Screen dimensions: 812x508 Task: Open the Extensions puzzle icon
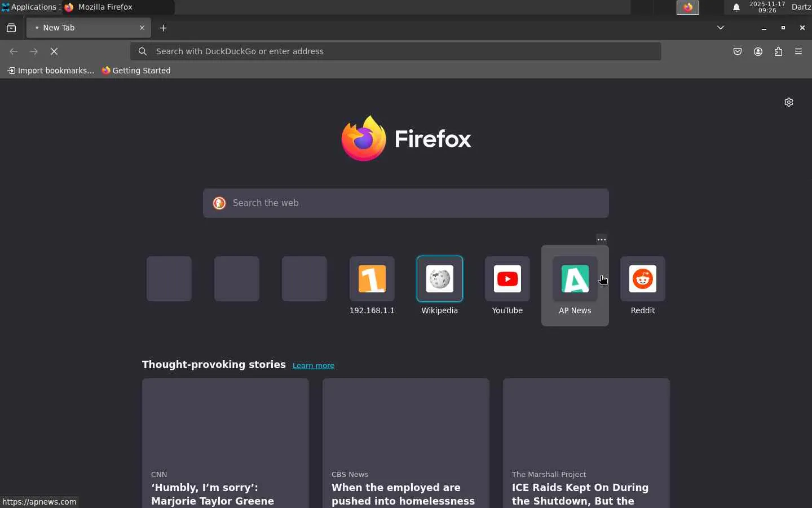click(779, 51)
